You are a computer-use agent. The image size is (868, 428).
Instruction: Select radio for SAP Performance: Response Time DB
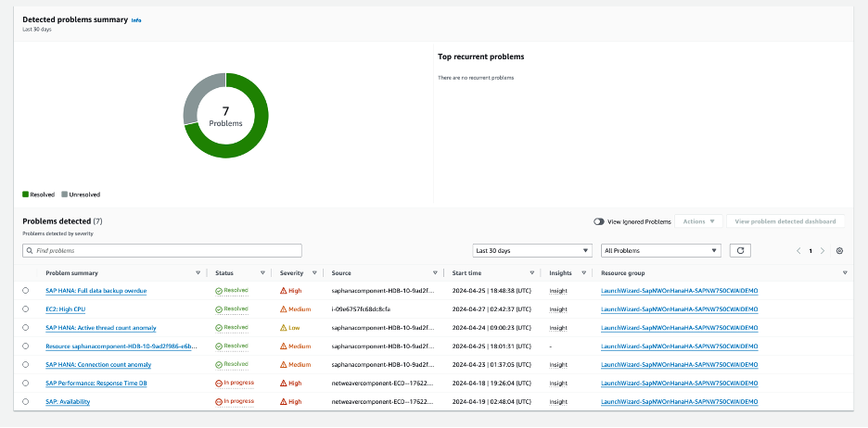point(25,384)
